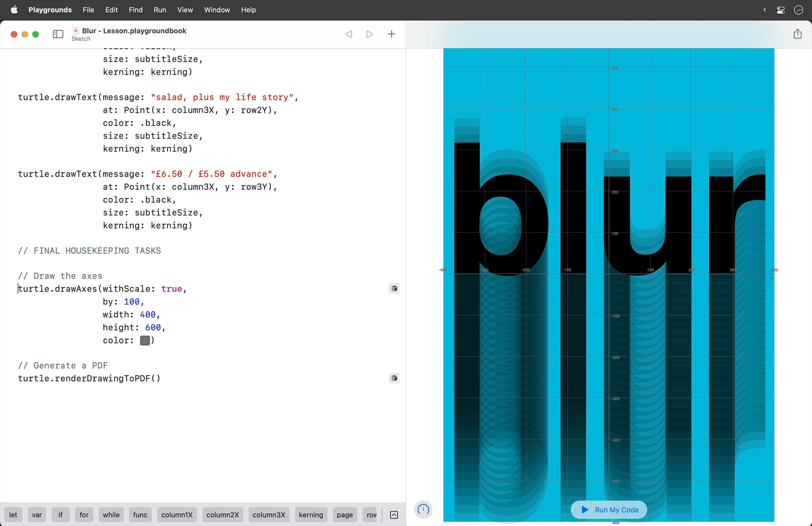Click the share/export icon top right toolbar
Image resolution: width=812 pixels, height=526 pixels.
(798, 34)
